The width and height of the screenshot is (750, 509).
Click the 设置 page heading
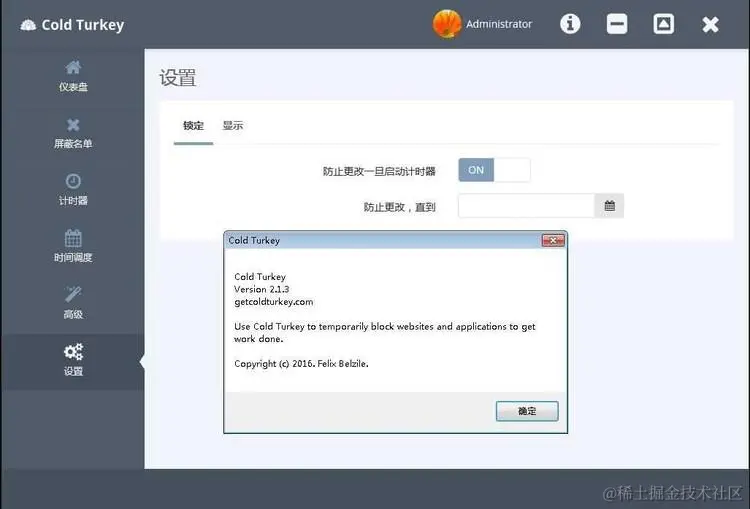(x=177, y=77)
